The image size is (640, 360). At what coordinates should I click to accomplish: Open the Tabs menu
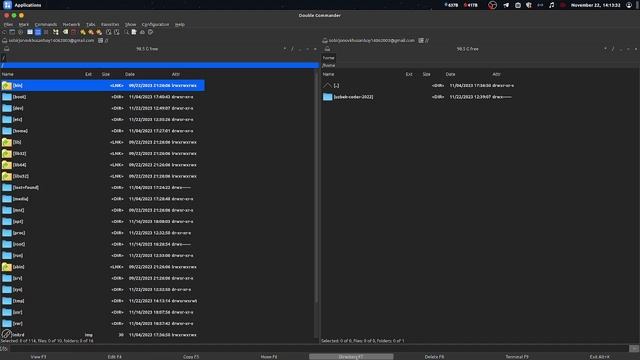pyautogui.click(x=91, y=24)
